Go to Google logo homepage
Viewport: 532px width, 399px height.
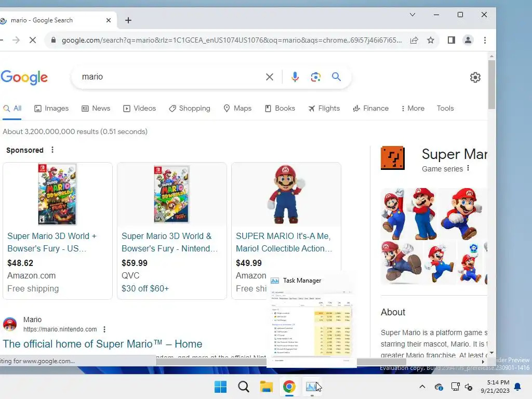tap(24, 77)
